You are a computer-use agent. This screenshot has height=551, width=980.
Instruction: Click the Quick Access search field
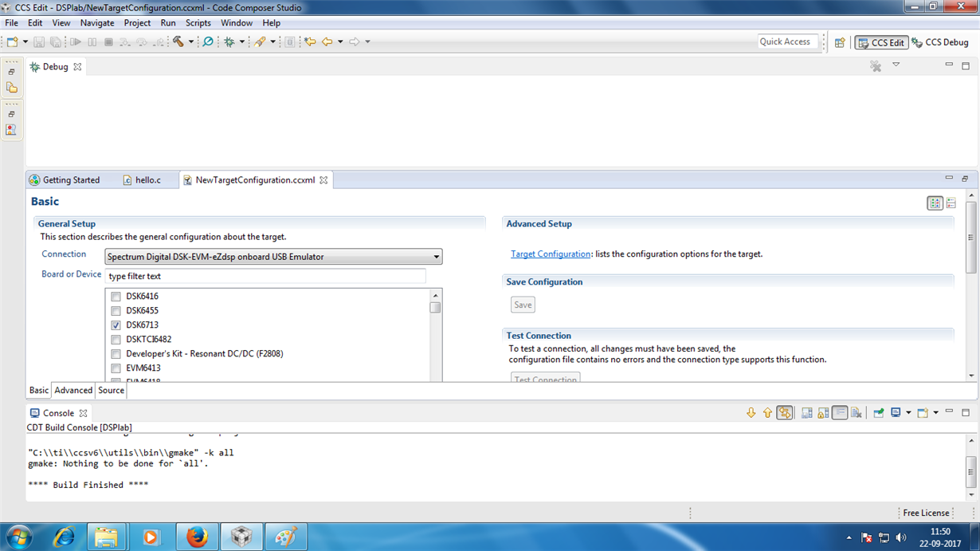pos(787,41)
